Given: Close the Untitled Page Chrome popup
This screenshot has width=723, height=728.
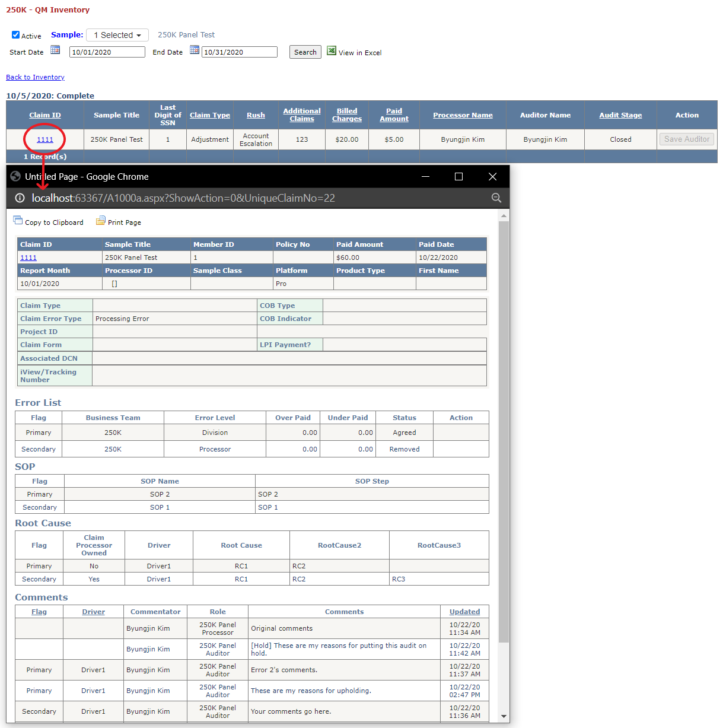Looking at the screenshot, I should [x=492, y=176].
